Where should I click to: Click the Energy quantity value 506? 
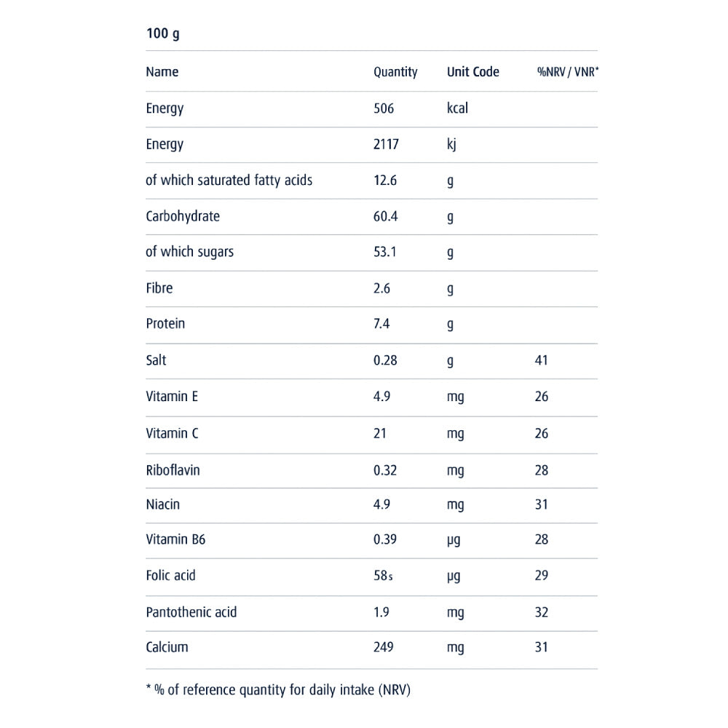(x=384, y=108)
